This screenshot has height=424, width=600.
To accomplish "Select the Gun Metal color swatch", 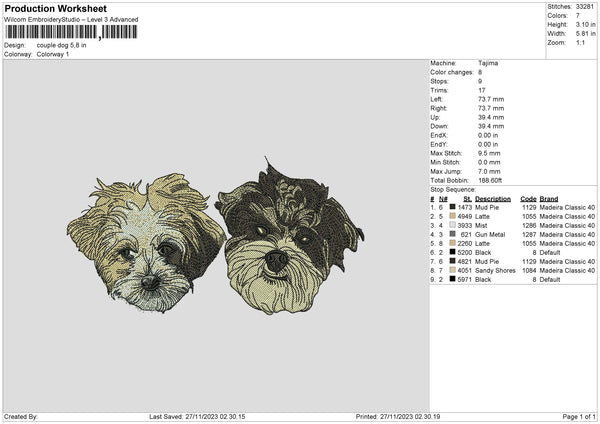I will coord(455,234).
